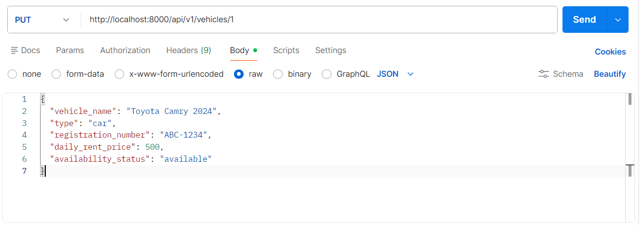Switch to the Params tab
This screenshot has height=225, width=644.
point(70,50)
